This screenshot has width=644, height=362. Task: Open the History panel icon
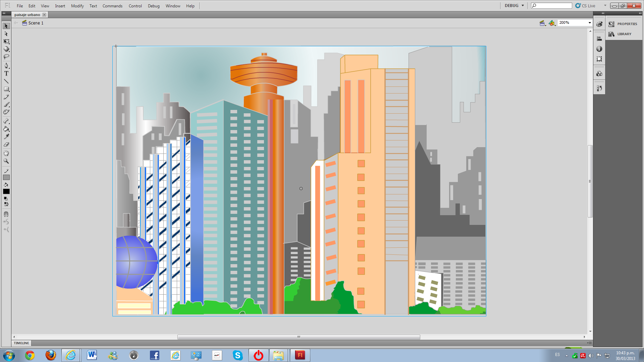pyautogui.click(x=599, y=88)
